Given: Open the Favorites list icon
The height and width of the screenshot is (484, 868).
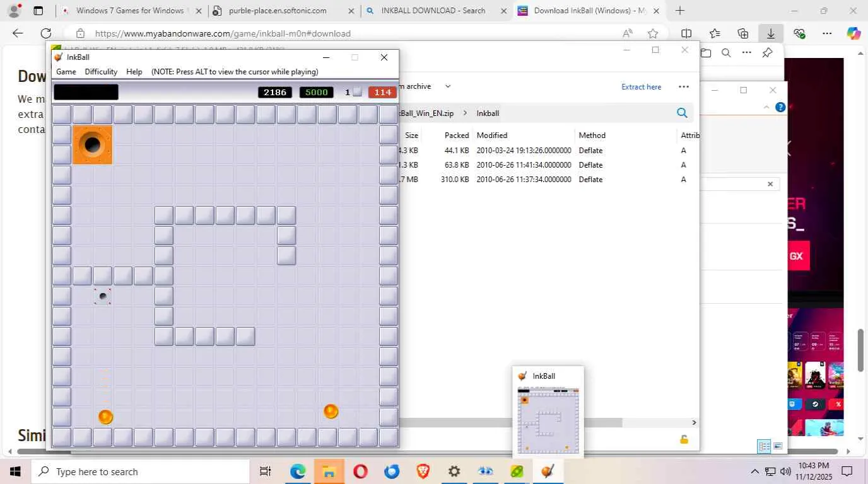Looking at the screenshot, I should click(715, 33).
